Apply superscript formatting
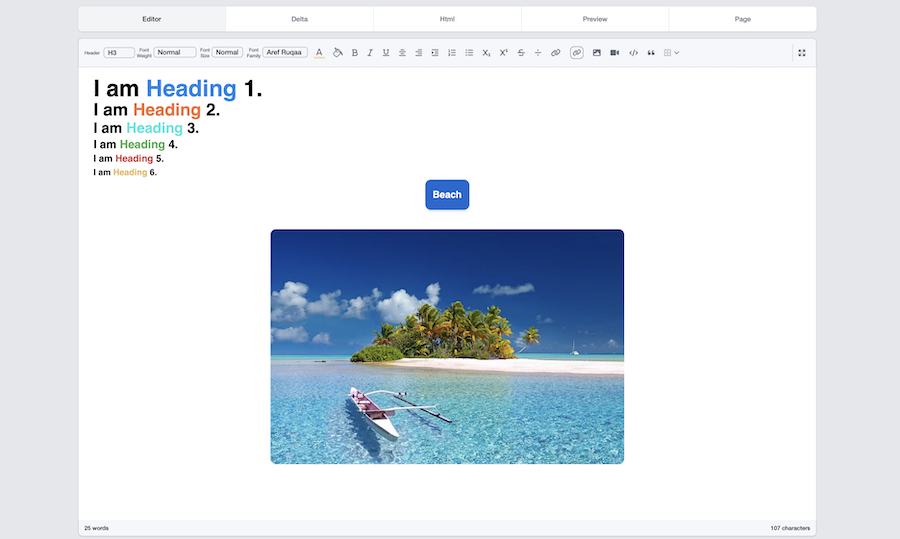Viewport: 900px width, 539px height. point(503,53)
